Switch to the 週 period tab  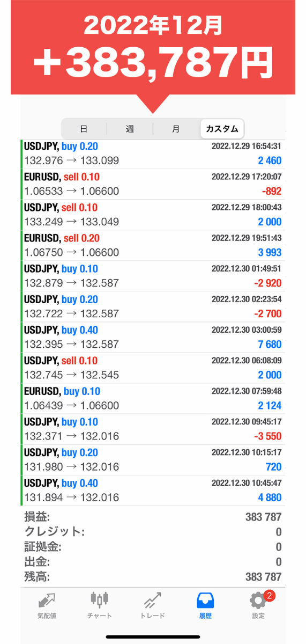coord(130,129)
